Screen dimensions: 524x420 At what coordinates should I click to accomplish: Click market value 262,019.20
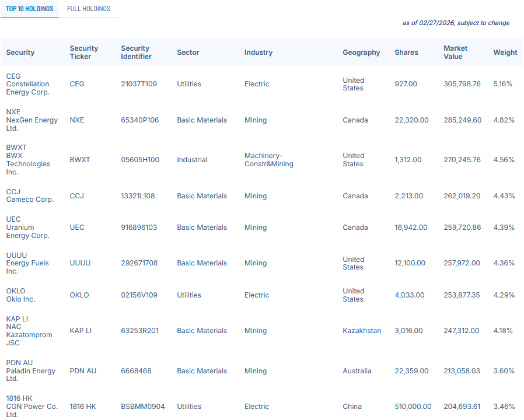pyautogui.click(x=462, y=196)
